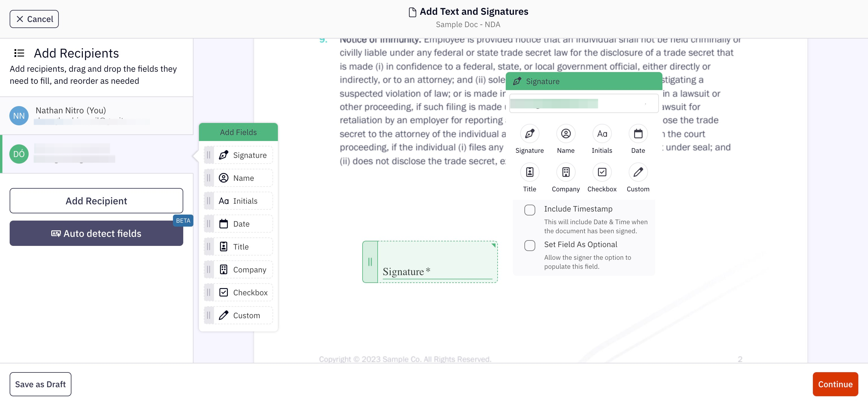Click the Add Recipient button
The height and width of the screenshot is (405, 868).
pyautogui.click(x=96, y=201)
